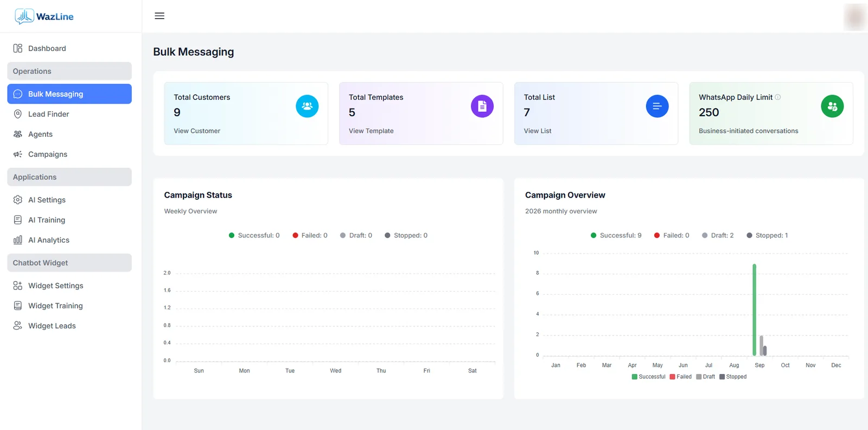Collapse the Applications sidebar section
The width and height of the screenshot is (868, 430).
pyautogui.click(x=69, y=177)
